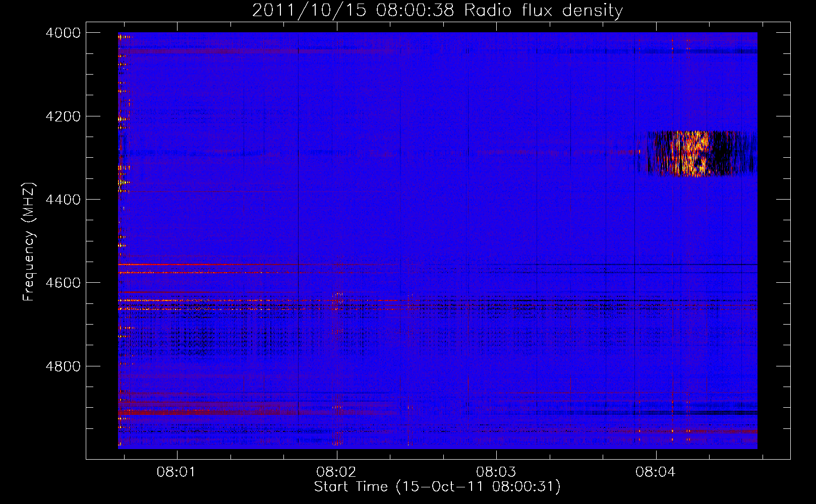Screen dimensions: 816x504
Task: Click the 4600 frequency tick label
Action: coord(63,283)
